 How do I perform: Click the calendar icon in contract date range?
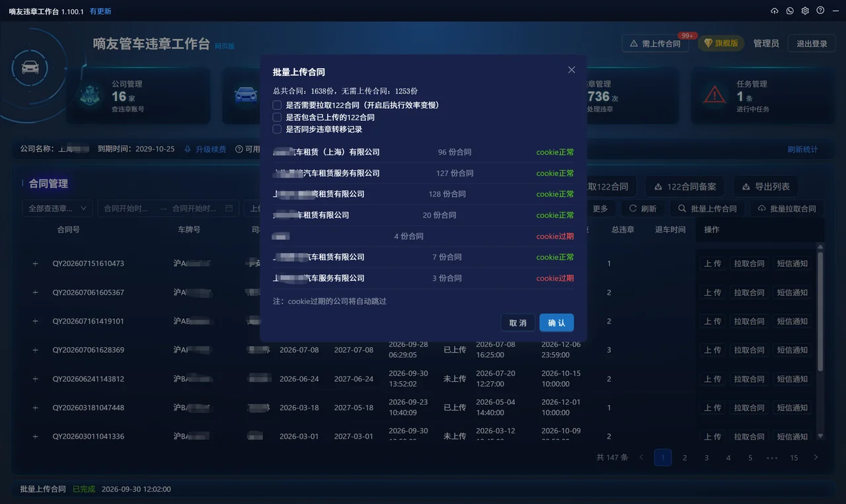point(229,208)
